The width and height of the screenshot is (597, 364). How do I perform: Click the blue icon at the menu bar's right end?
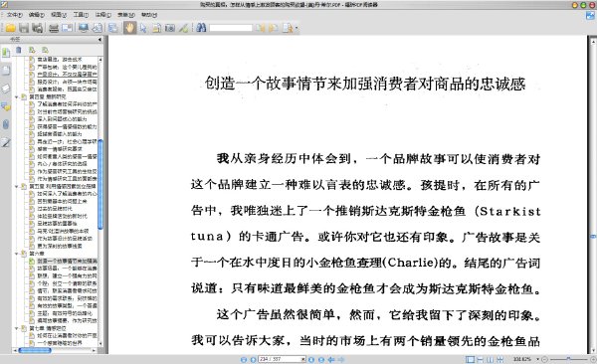click(590, 15)
